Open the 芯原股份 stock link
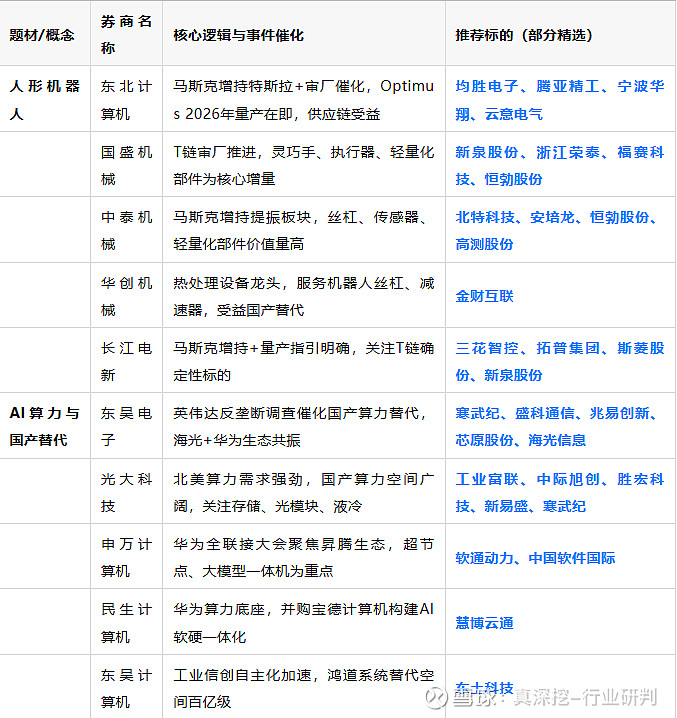This screenshot has width=677, height=718. click(x=484, y=440)
